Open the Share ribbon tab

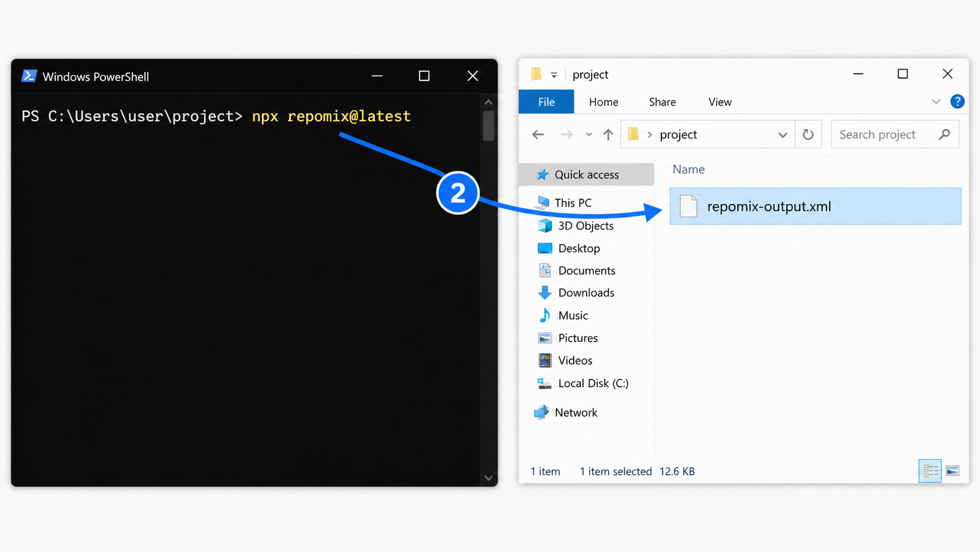(662, 102)
